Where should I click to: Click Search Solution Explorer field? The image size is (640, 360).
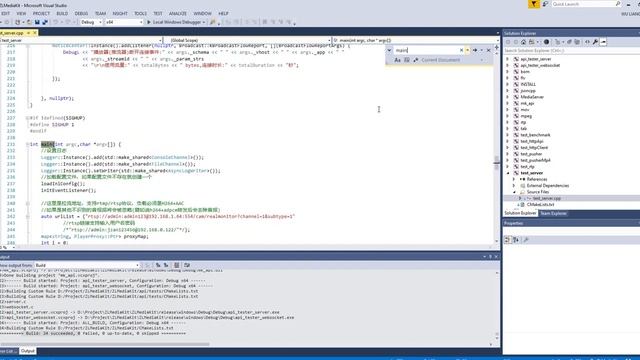click(571, 51)
